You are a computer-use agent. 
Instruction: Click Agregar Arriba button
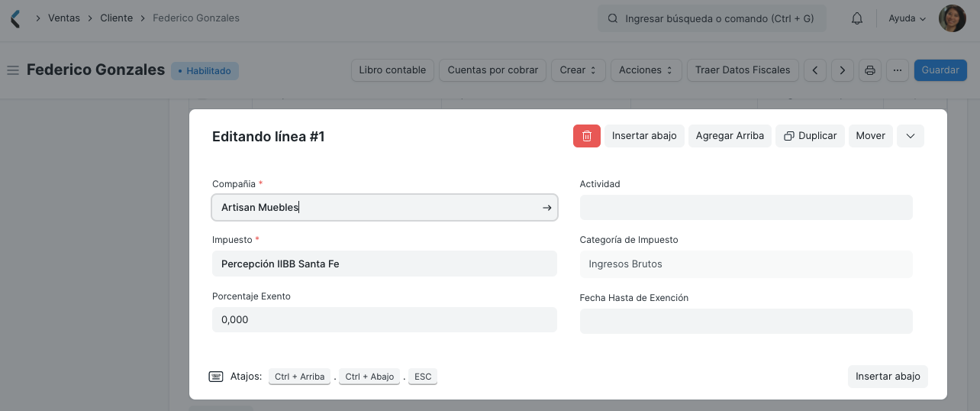[x=730, y=136]
